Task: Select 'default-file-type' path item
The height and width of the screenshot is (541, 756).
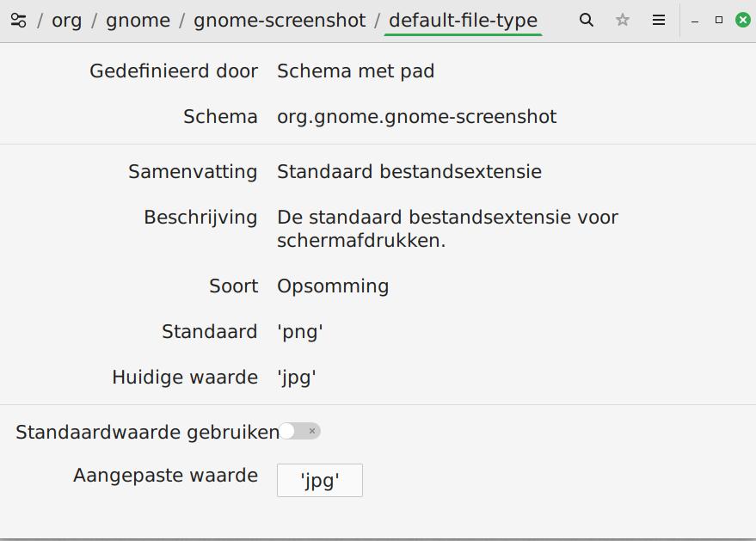Action: 463,20
